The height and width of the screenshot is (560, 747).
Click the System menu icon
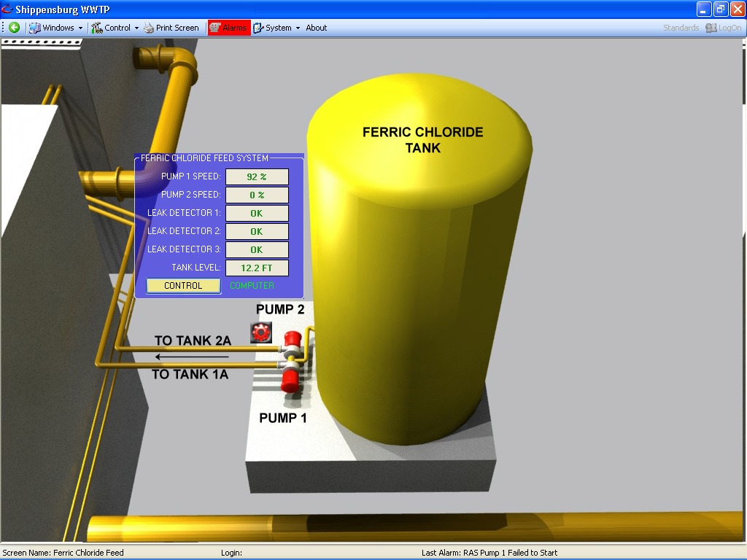point(258,28)
